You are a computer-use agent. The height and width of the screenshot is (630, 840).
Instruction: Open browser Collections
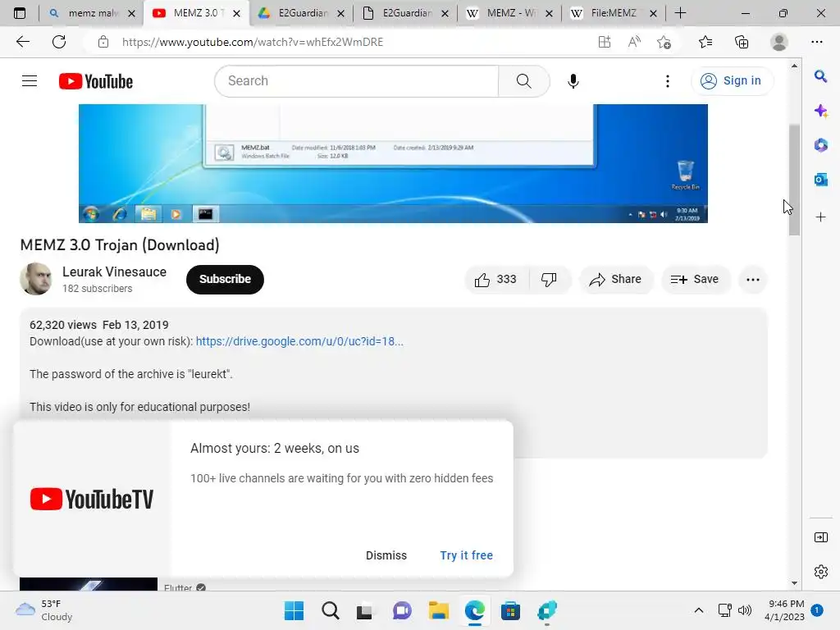(742, 42)
